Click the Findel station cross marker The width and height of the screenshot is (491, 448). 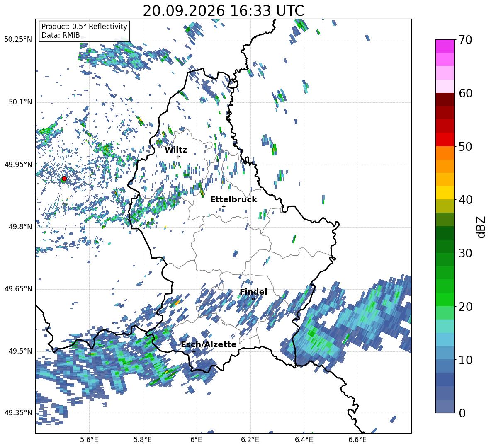(x=253, y=299)
